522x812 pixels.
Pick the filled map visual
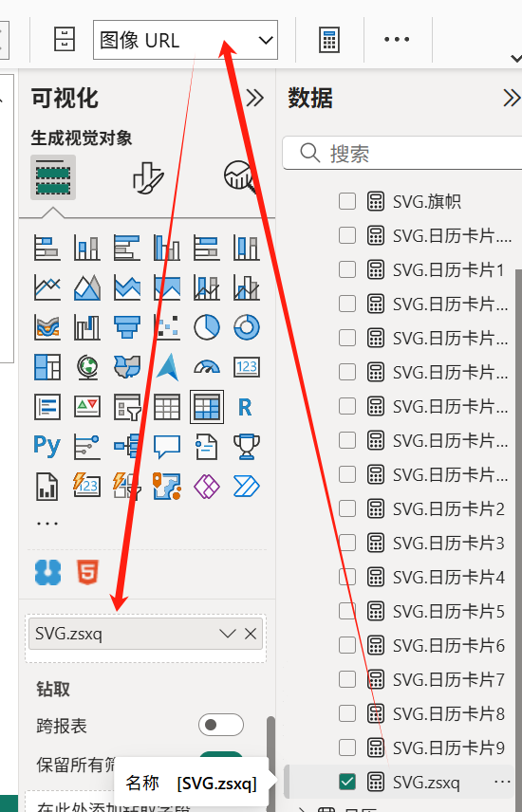(x=127, y=367)
